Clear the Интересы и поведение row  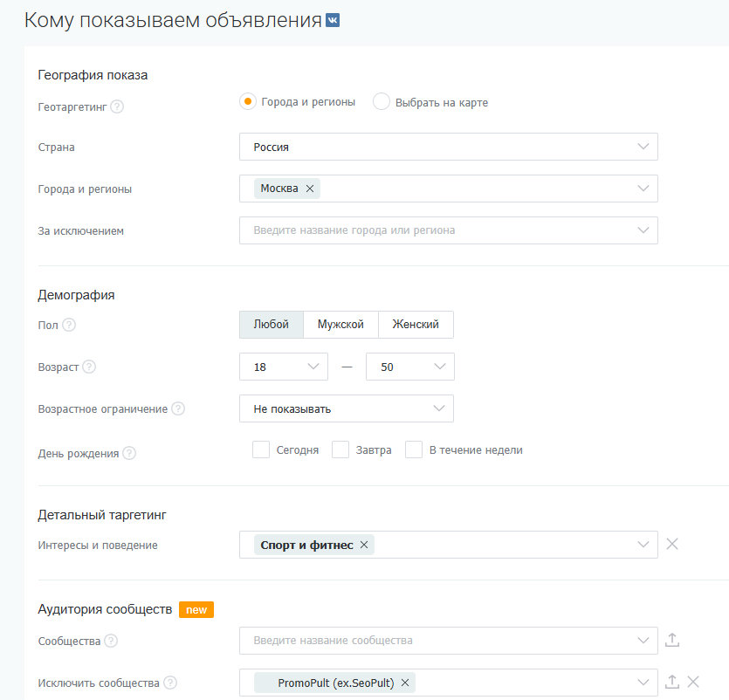coord(671,544)
